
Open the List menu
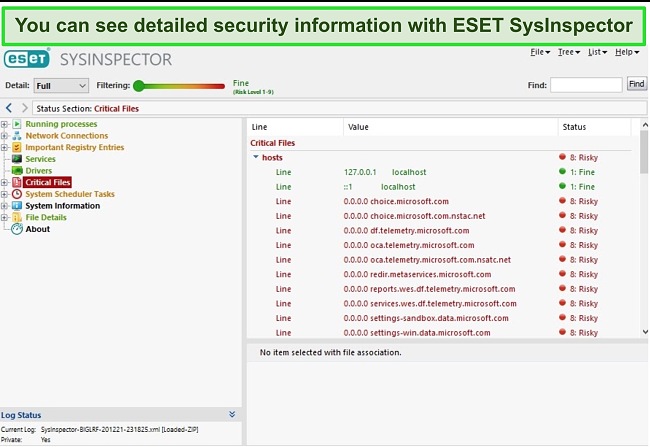[x=597, y=52]
